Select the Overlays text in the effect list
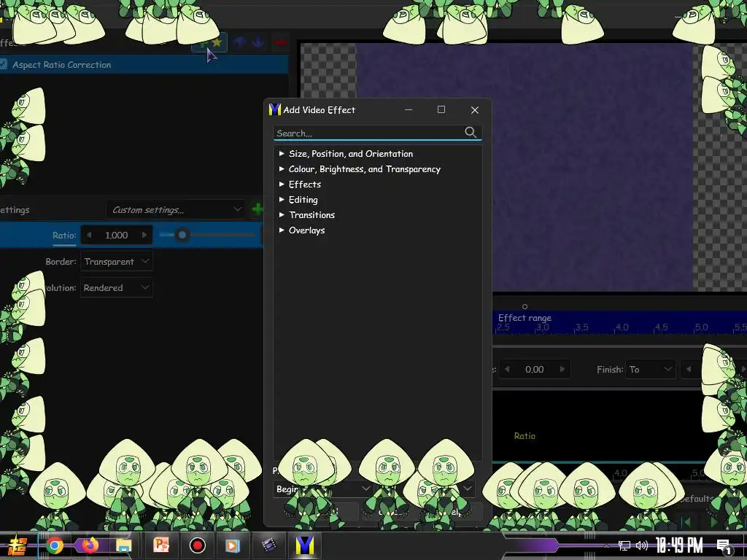The width and height of the screenshot is (747, 560). click(307, 230)
